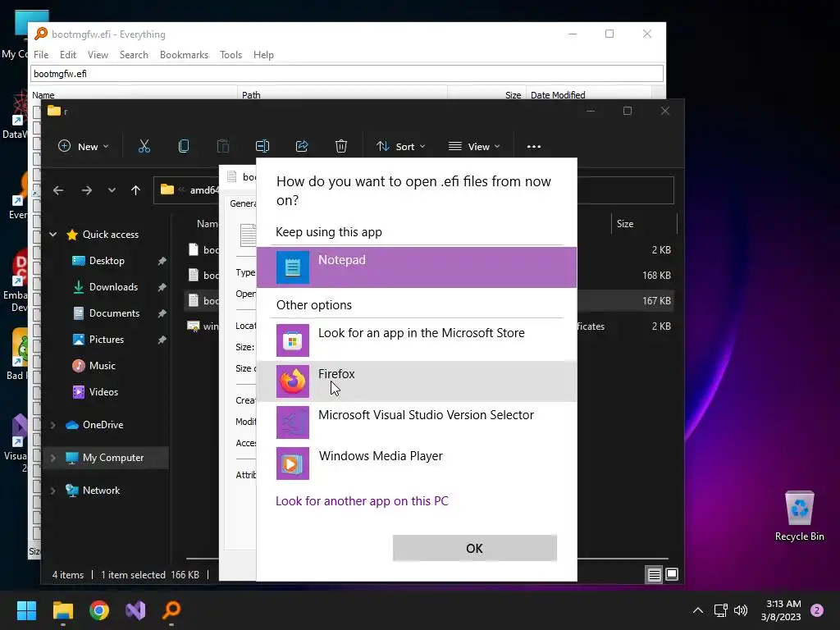Switch Explorer to large thumbnails view icon

point(672,575)
